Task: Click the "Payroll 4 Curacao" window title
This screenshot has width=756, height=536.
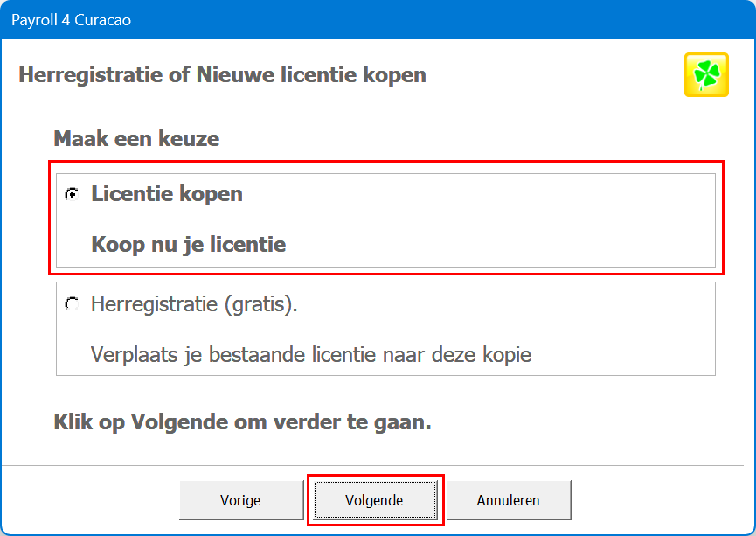Action: pos(71,19)
